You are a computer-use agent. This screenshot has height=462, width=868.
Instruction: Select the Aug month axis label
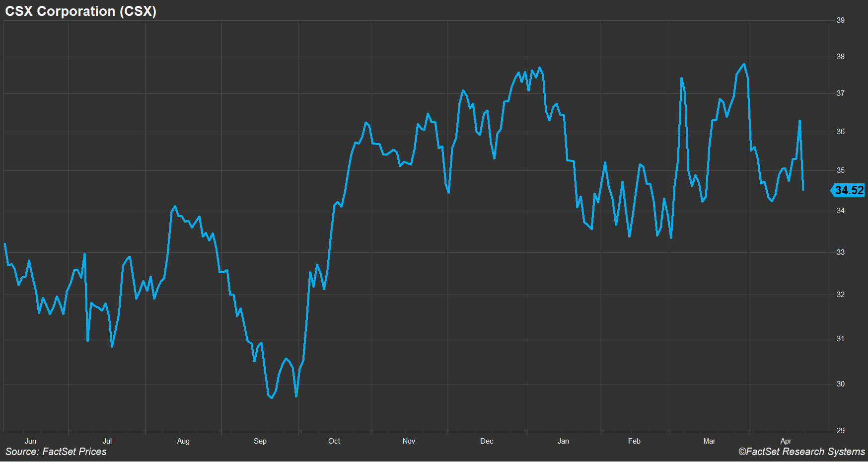(x=183, y=441)
